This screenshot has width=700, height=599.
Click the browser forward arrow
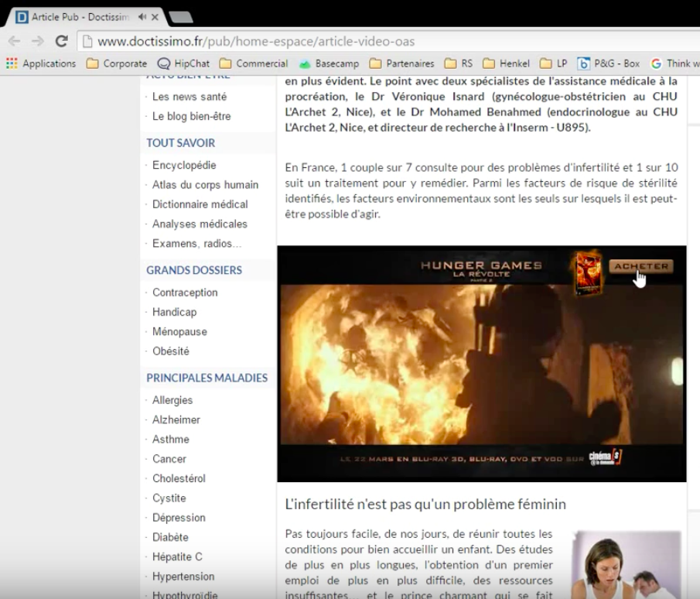(38, 41)
